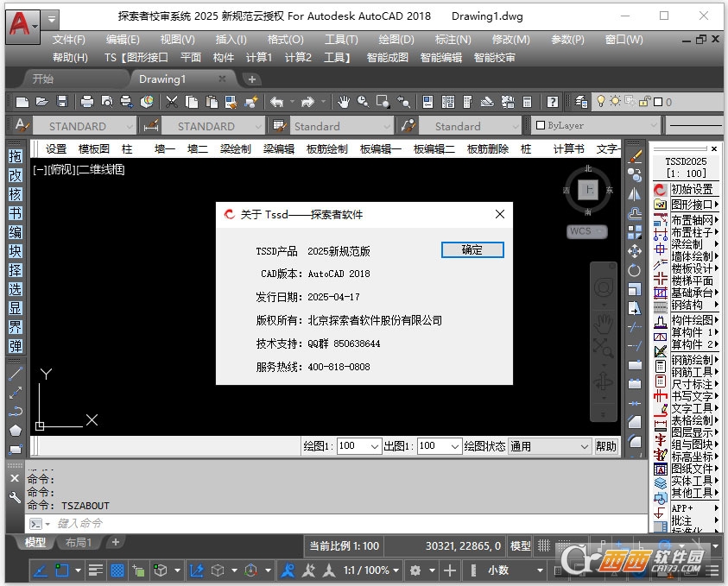Click the Table Style icon

tap(280, 126)
